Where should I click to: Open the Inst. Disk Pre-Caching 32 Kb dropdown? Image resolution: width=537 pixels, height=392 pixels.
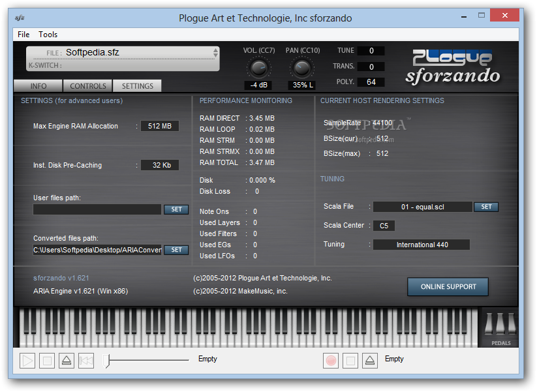160,165
